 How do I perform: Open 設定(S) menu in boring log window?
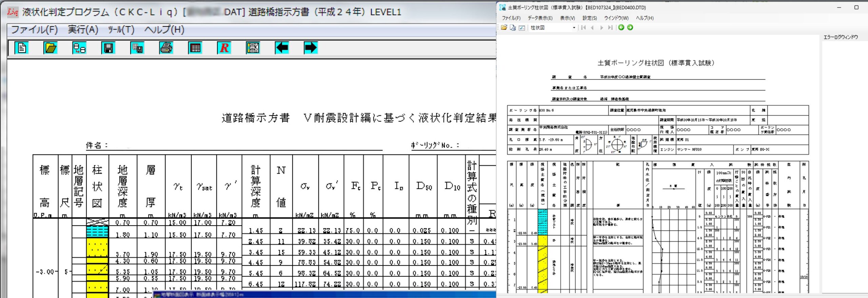tap(590, 18)
